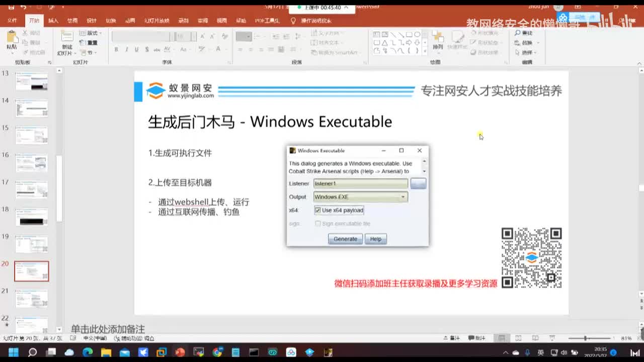The width and height of the screenshot is (644, 362).
Task: Open Chrome from the taskbar
Action: (217, 352)
